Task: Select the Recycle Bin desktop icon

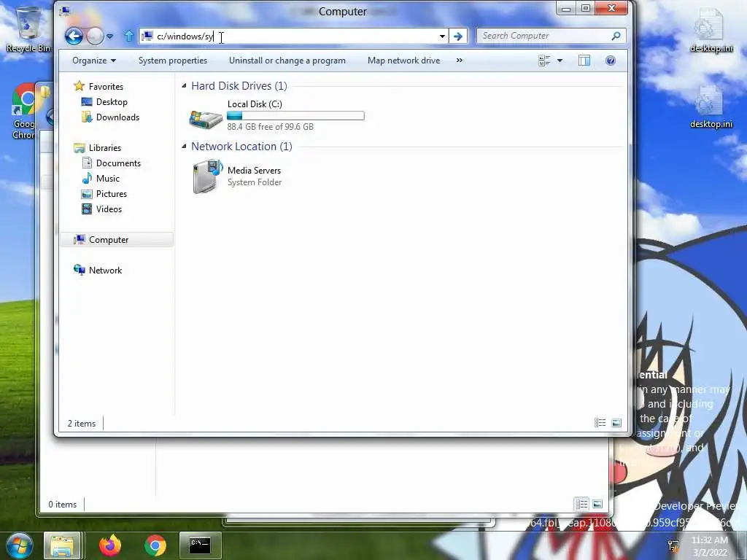Action: pyautogui.click(x=28, y=29)
